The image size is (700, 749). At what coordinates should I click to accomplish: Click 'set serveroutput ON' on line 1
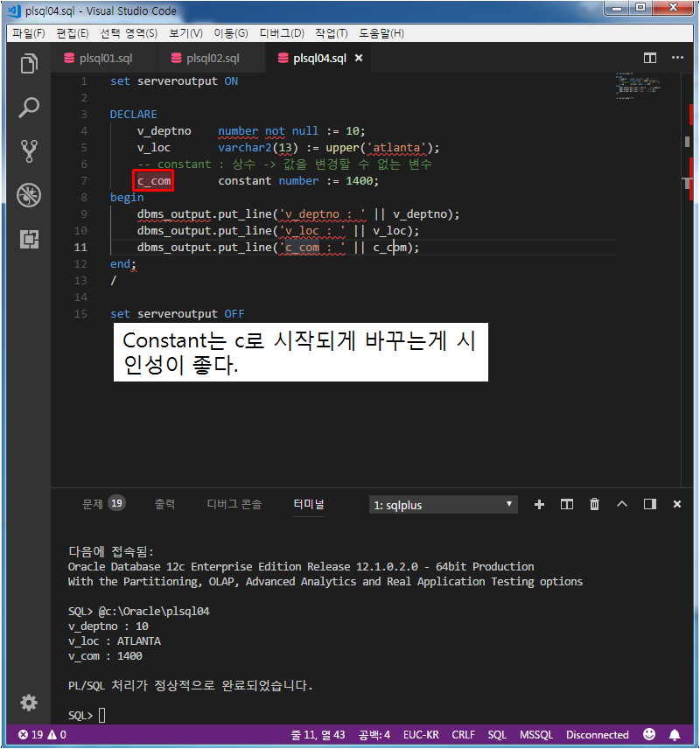174,81
